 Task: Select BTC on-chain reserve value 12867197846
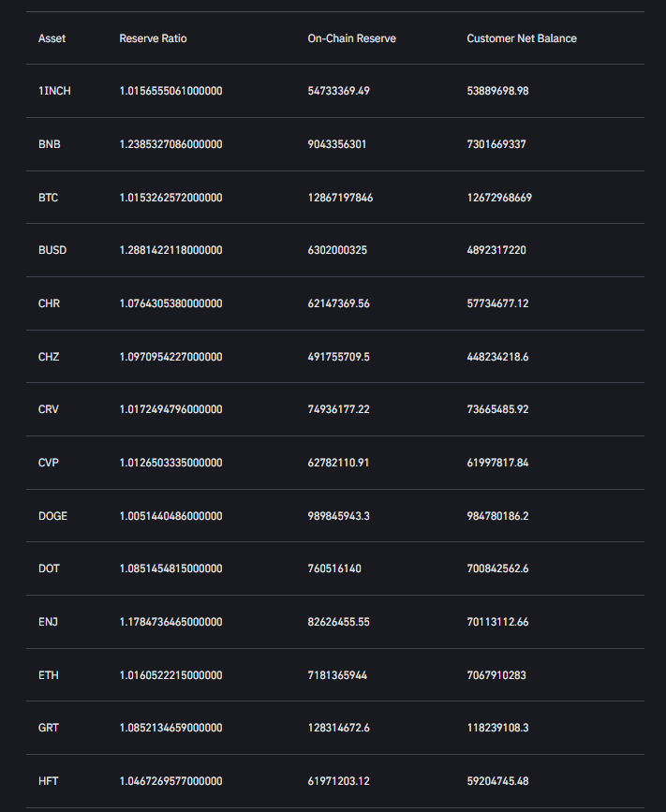340,198
